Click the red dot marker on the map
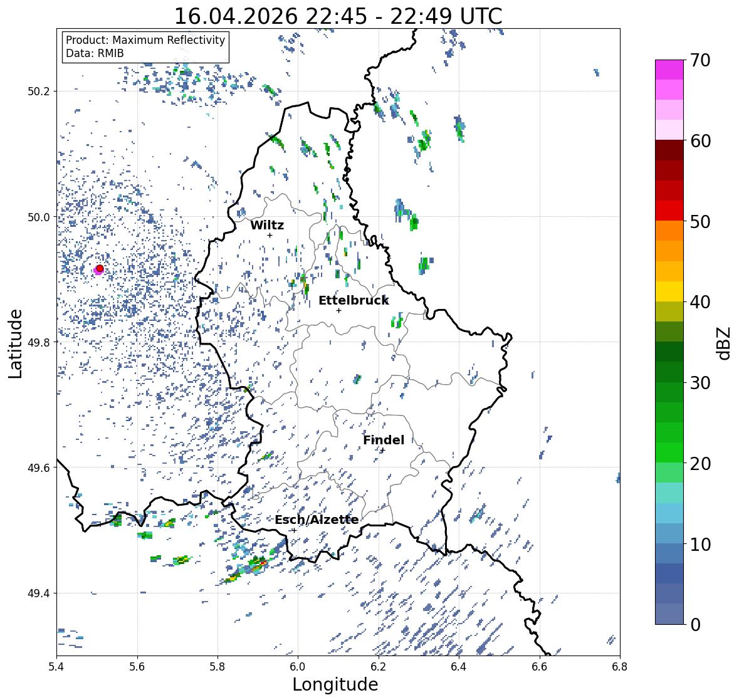This screenshot has width=739, height=700. point(100,268)
